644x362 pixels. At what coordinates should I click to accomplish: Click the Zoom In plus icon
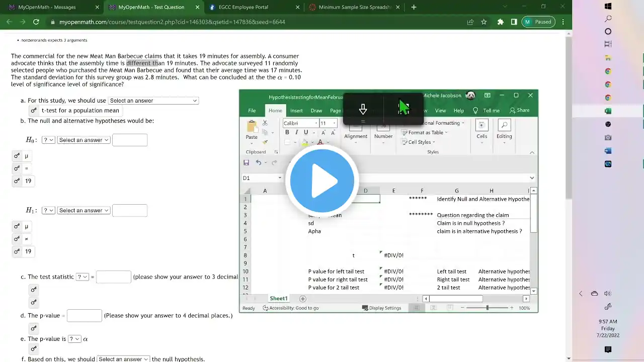click(512, 308)
